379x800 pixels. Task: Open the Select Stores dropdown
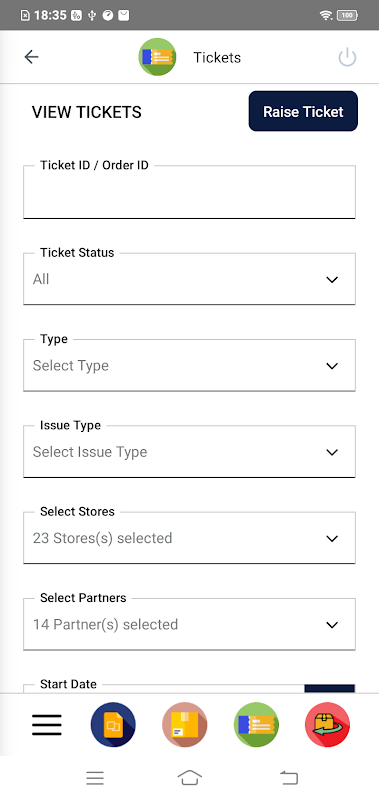[189, 538]
